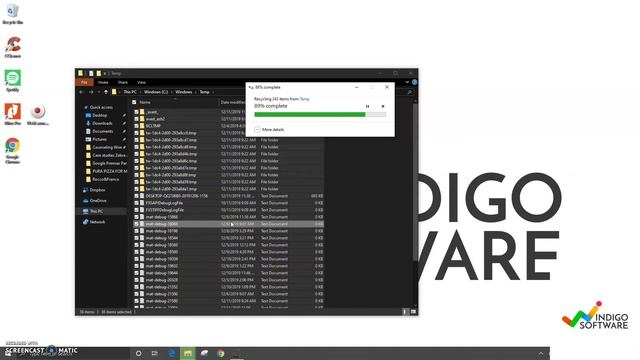Open Cortana circle on the taskbar

[x=138, y=353]
